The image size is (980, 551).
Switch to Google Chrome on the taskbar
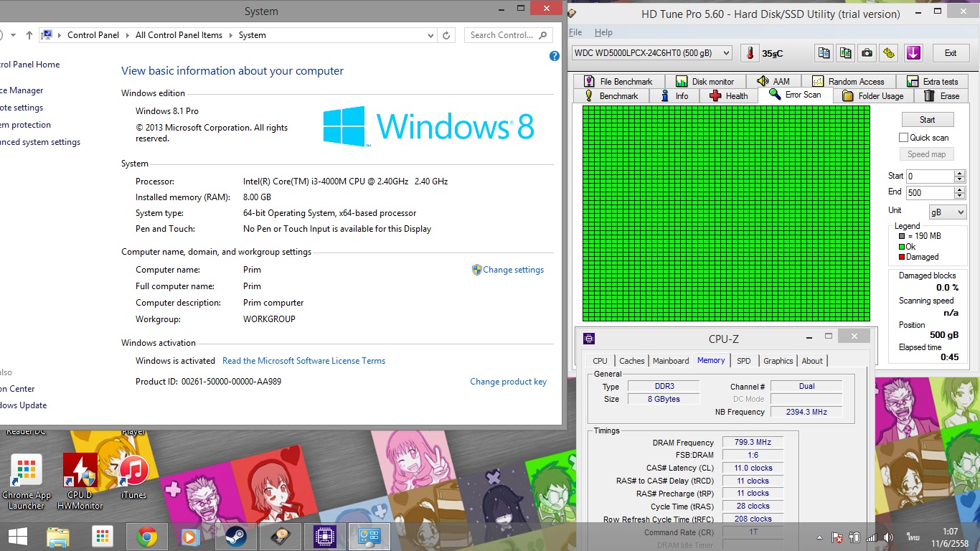(147, 536)
